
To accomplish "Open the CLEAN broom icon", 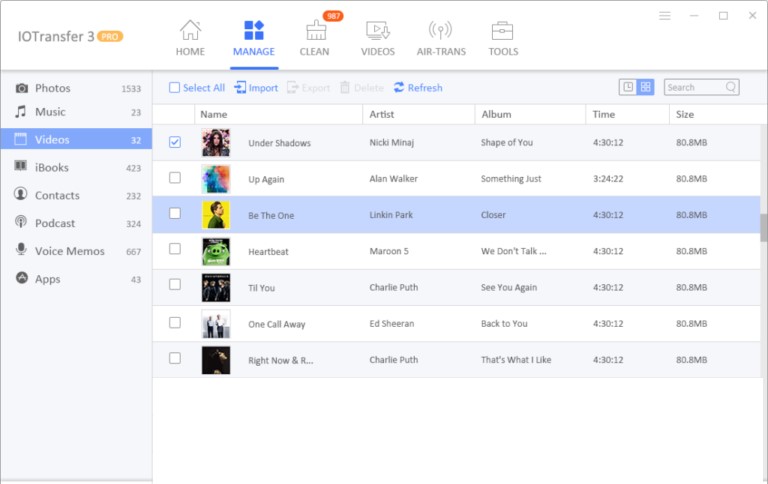I will coord(316,30).
